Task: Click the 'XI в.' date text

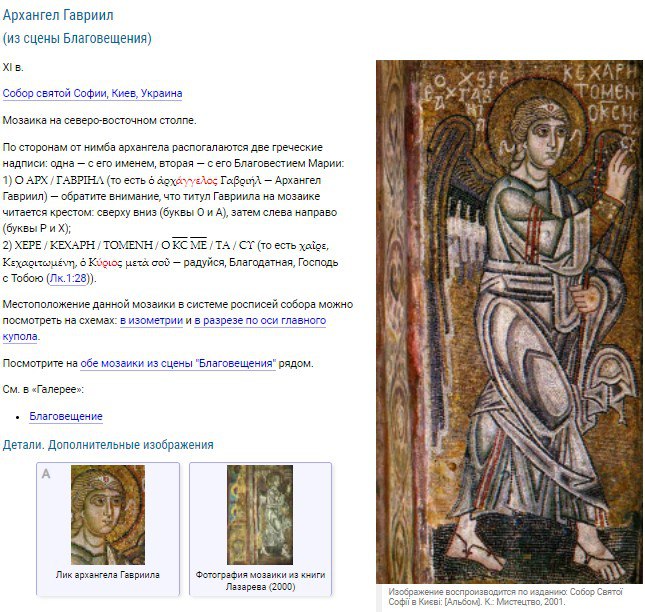Action: (13, 67)
